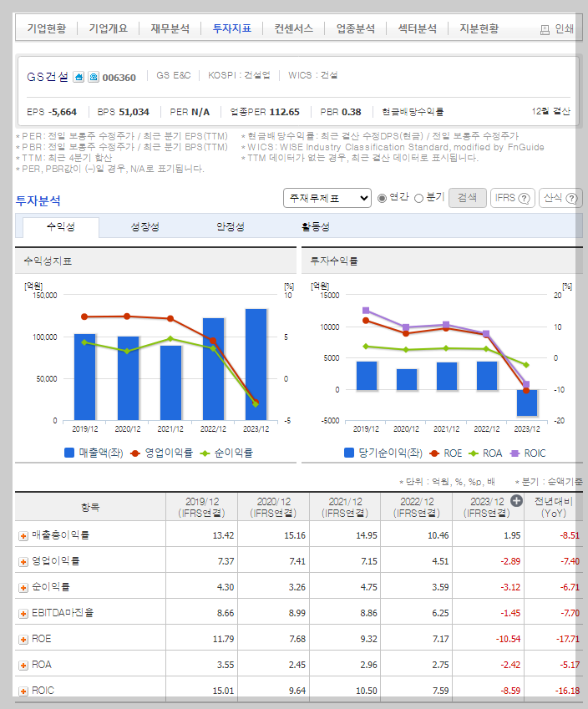This screenshot has width=588, height=709.
Task: Expand the 매출총이익률 row
Action: [x=23, y=536]
